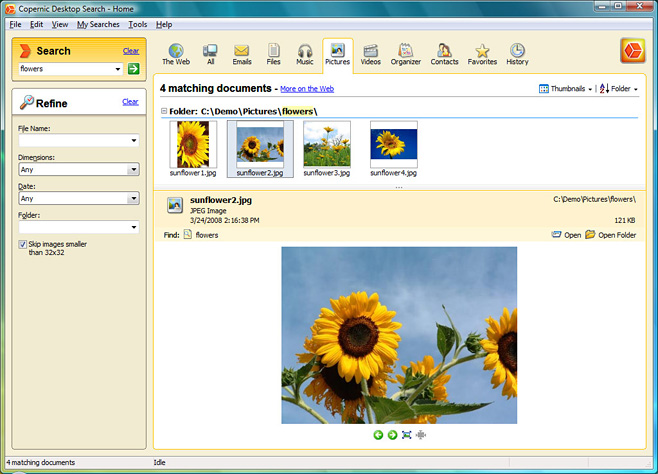Select the sunflower1.jpg thumbnail
The width and height of the screenshot is (658, 474).
(193, 148)
